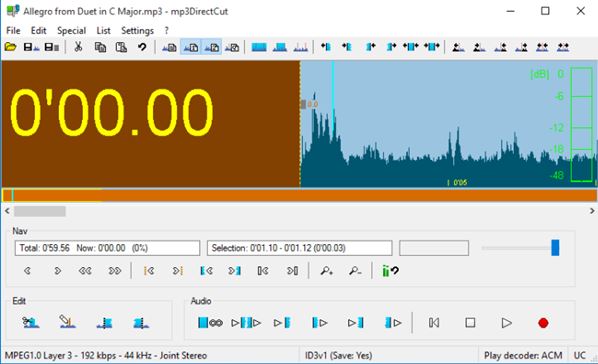Open the Special menu
The height and width of the screenshot is (364, 598).
[x=71, y=31]
